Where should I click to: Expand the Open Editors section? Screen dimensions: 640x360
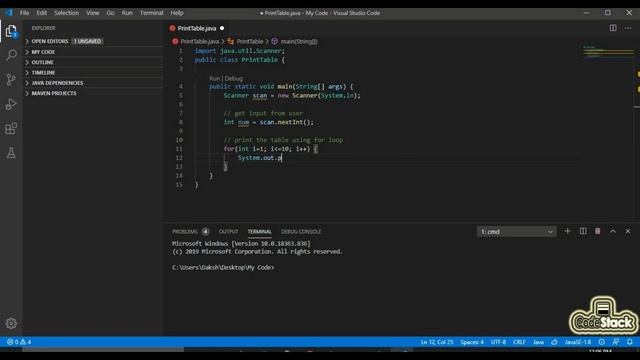coord(93,41)
